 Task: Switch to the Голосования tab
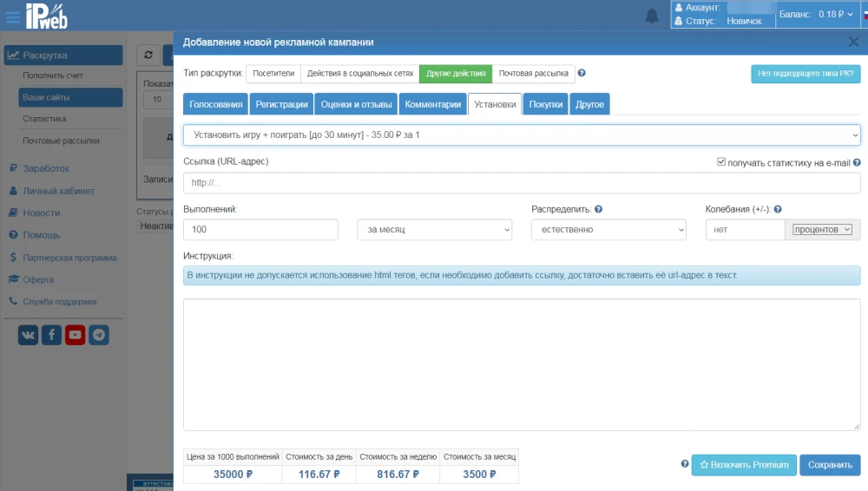pyautogui.click(x=215, y=104)
